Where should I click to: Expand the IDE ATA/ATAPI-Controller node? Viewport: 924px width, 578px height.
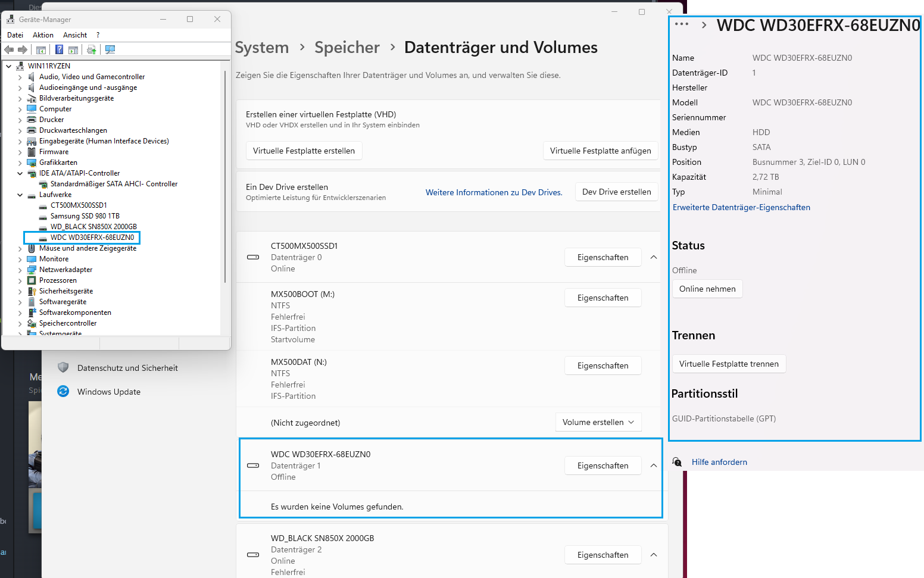[20, 173]
